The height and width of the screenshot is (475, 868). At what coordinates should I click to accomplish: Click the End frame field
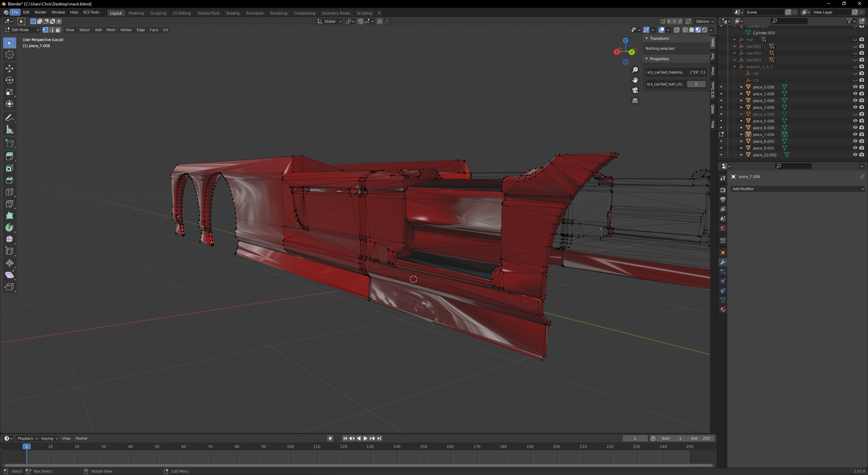(701, 438)
